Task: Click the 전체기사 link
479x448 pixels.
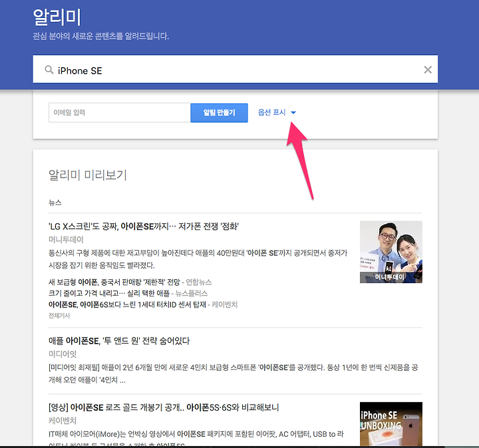Action: click(59, 316)
